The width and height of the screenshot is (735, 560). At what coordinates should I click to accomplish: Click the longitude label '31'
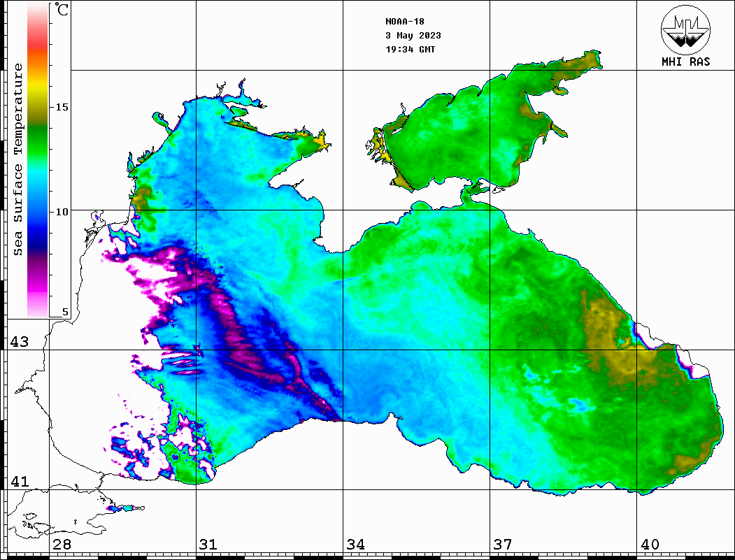[x=208, y=544]
